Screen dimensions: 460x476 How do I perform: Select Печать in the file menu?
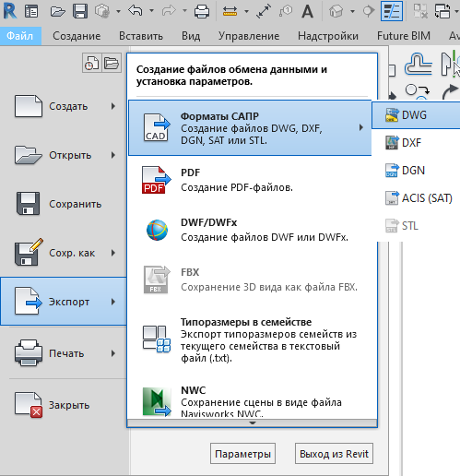(x=63, y=353)
